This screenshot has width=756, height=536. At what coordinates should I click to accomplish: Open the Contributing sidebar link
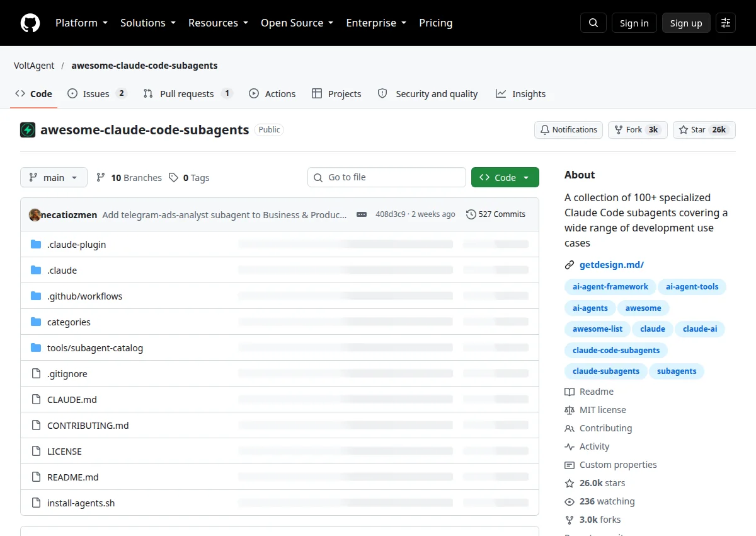[x=598, y=428]
